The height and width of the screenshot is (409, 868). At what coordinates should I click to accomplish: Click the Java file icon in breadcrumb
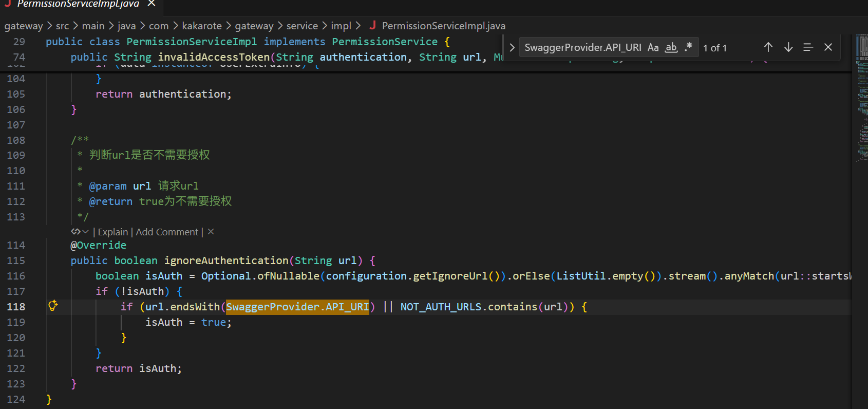point(373,26)
